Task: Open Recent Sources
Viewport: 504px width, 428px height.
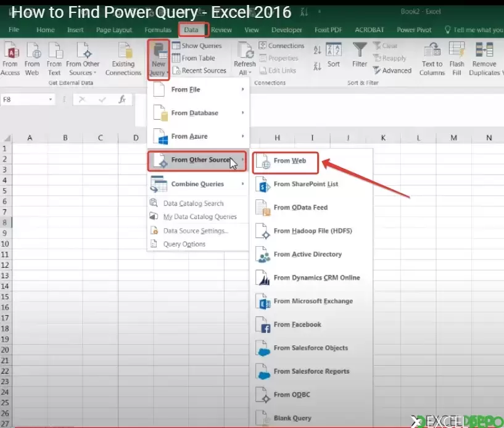Action: coord(199,70)
